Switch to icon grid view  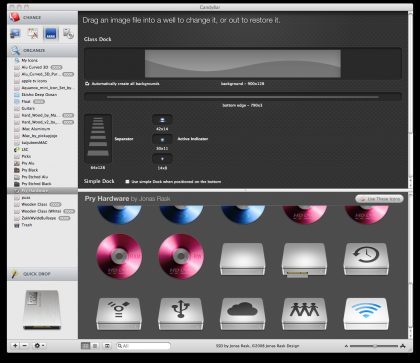[x=85, y=346]
